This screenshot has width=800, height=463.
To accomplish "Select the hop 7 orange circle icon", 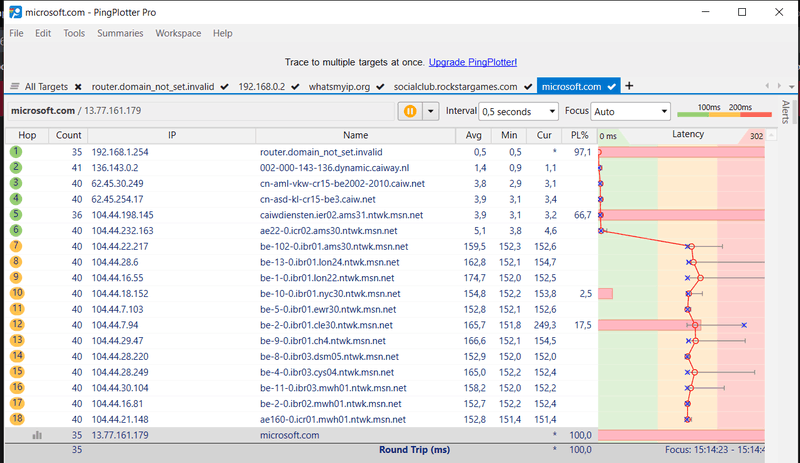I will [x=16, y=246].
